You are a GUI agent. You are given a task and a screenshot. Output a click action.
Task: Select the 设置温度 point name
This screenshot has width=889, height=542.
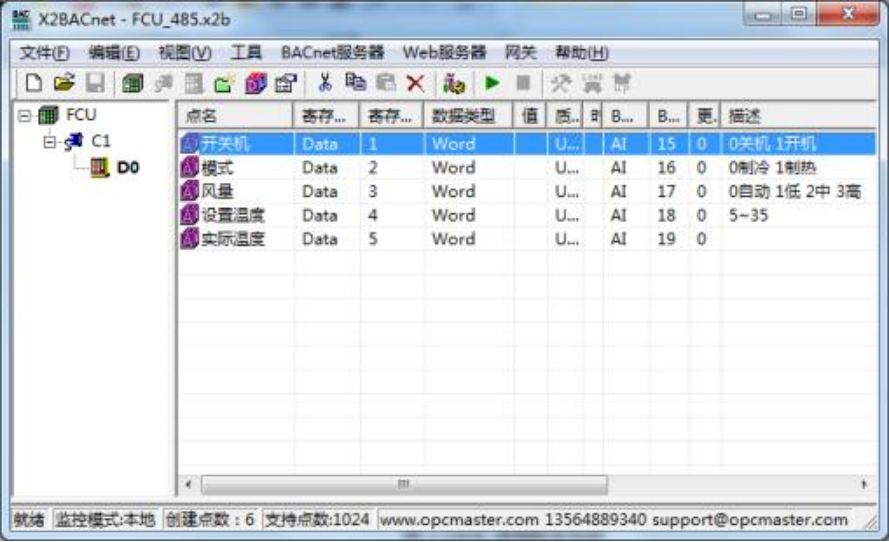click(233, 215)
